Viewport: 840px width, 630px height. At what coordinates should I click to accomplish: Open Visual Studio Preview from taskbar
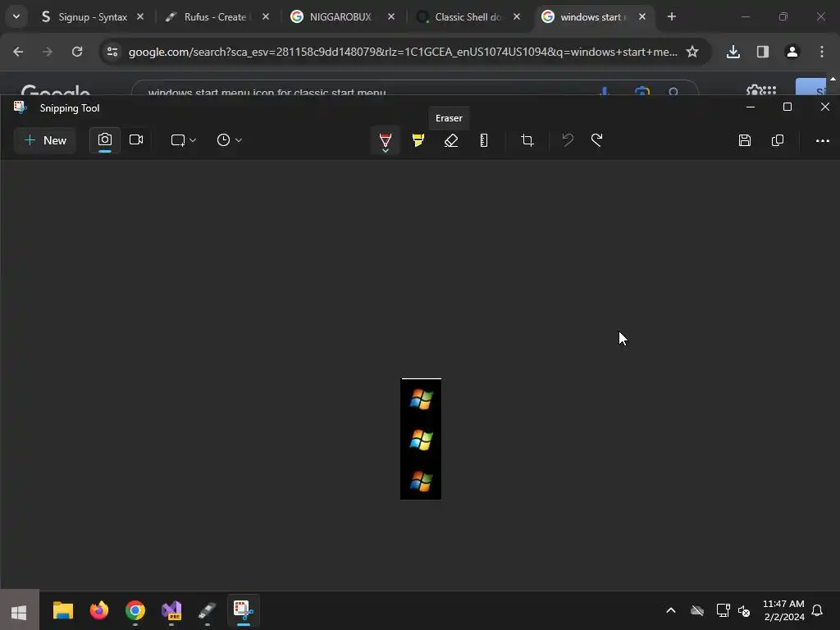click(x=171, y=610)
